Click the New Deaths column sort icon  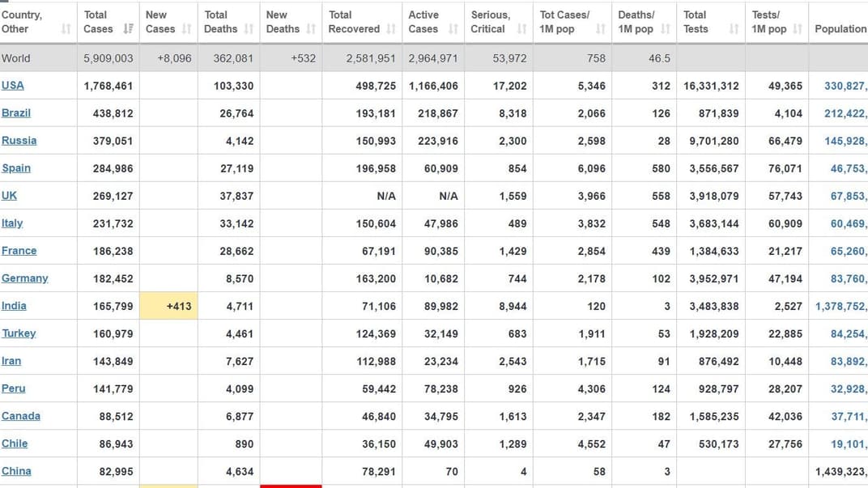310,29
